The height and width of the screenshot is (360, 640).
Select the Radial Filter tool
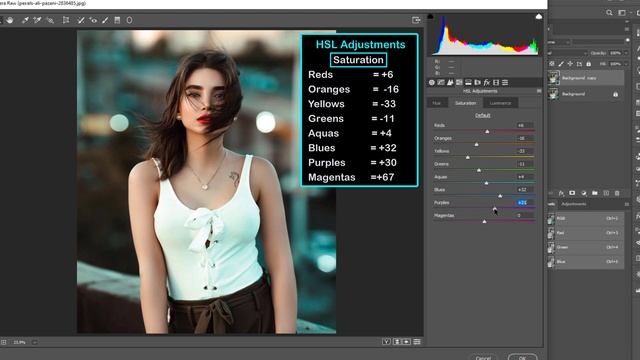click(129, 20)
